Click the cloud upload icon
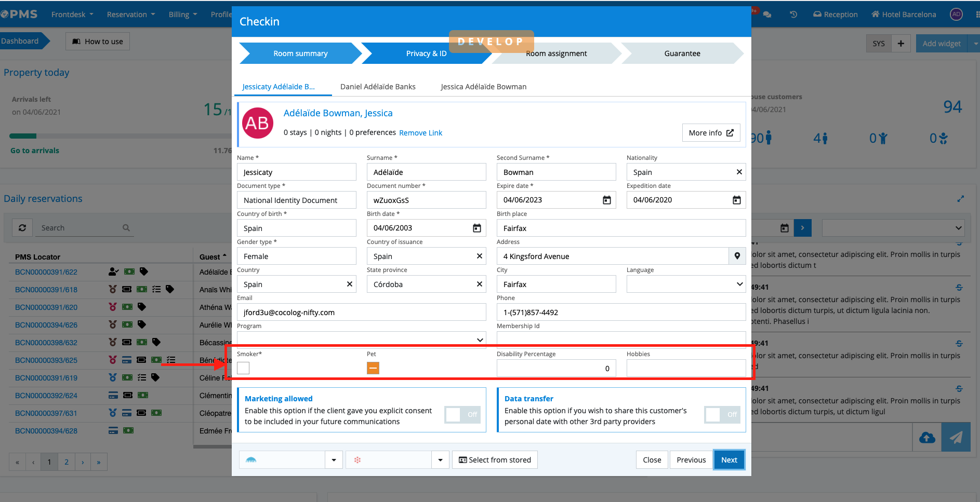 (927, 437)
